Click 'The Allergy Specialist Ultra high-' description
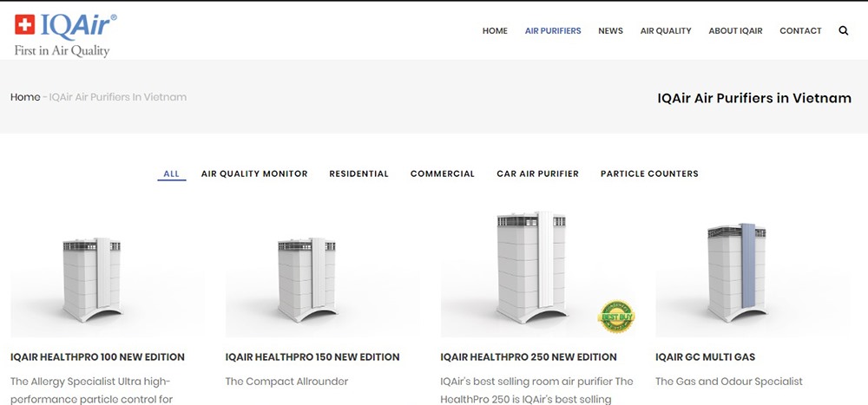This screenshot has height=405, width=868. [90, 382]
